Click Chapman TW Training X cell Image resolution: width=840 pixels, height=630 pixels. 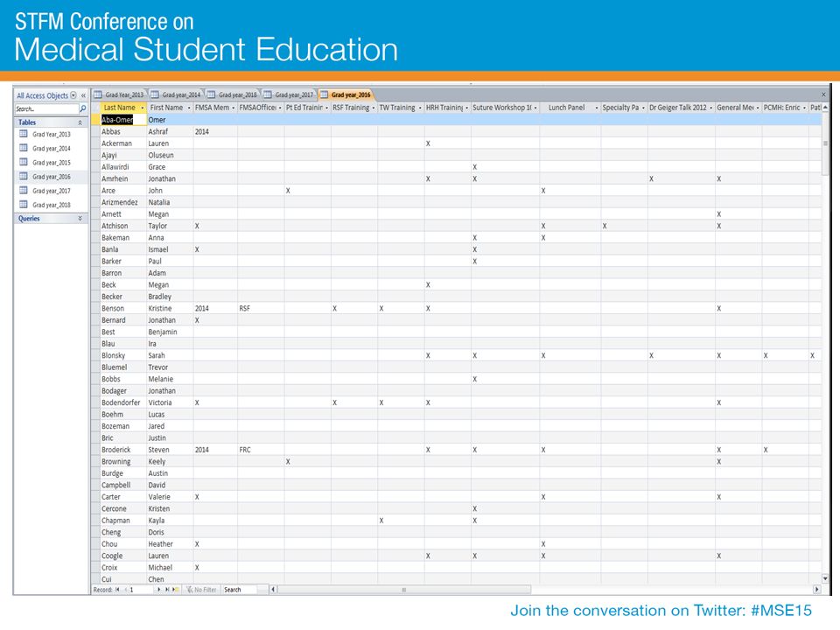401,521
